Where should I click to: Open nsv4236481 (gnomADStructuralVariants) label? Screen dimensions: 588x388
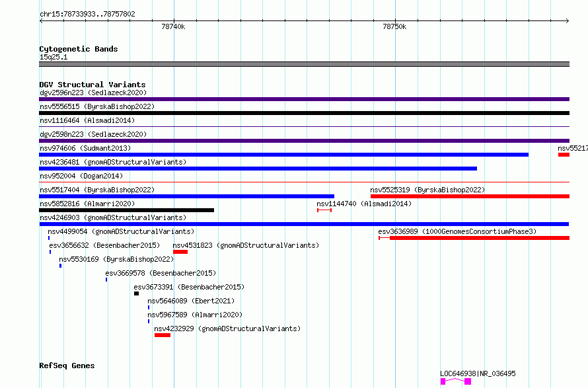(113, 162)
